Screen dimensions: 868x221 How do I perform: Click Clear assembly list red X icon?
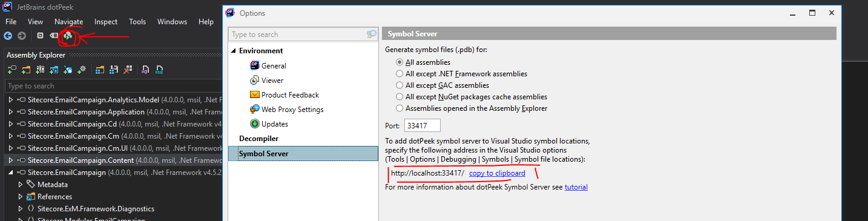coord(128,70)
